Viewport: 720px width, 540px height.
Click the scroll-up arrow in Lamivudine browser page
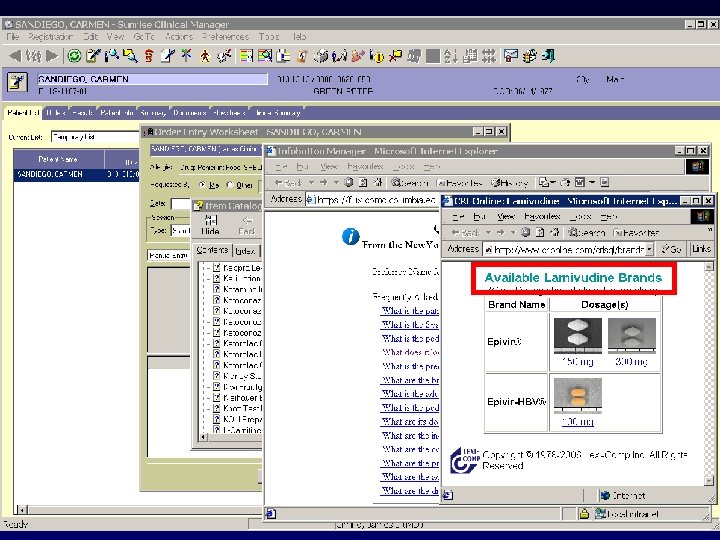(x=709, y=266)
